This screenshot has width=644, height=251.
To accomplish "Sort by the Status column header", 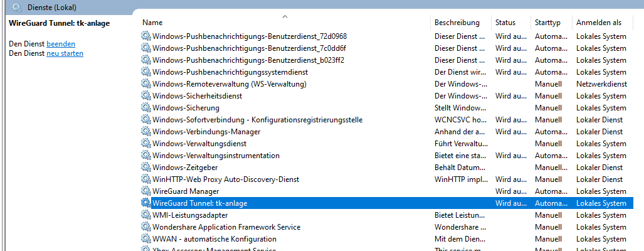I will [x=505, y=23].
